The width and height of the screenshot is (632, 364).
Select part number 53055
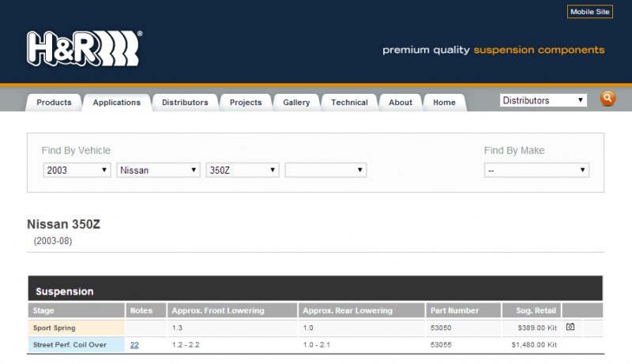tap(441, 345)
